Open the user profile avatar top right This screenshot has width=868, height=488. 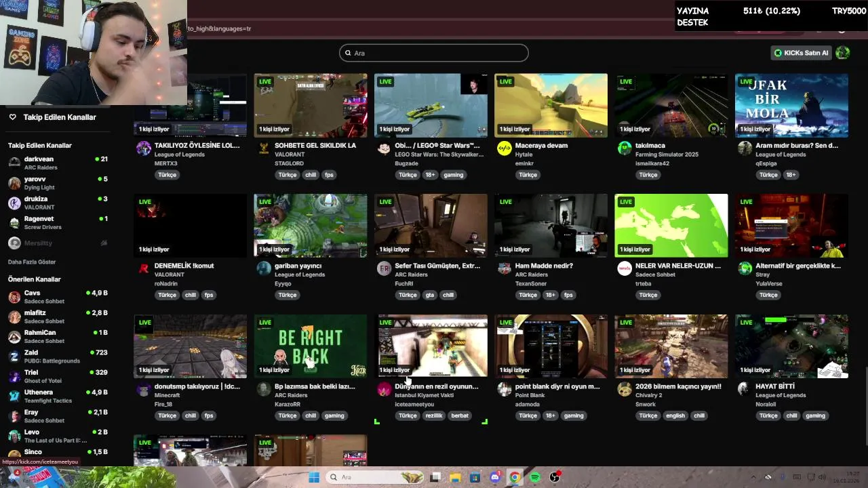tap(843, 53)
